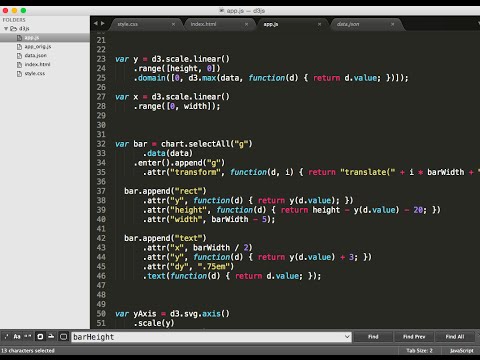
Task: Click line number 23 in gutter
Action: [x=101, y=59]
